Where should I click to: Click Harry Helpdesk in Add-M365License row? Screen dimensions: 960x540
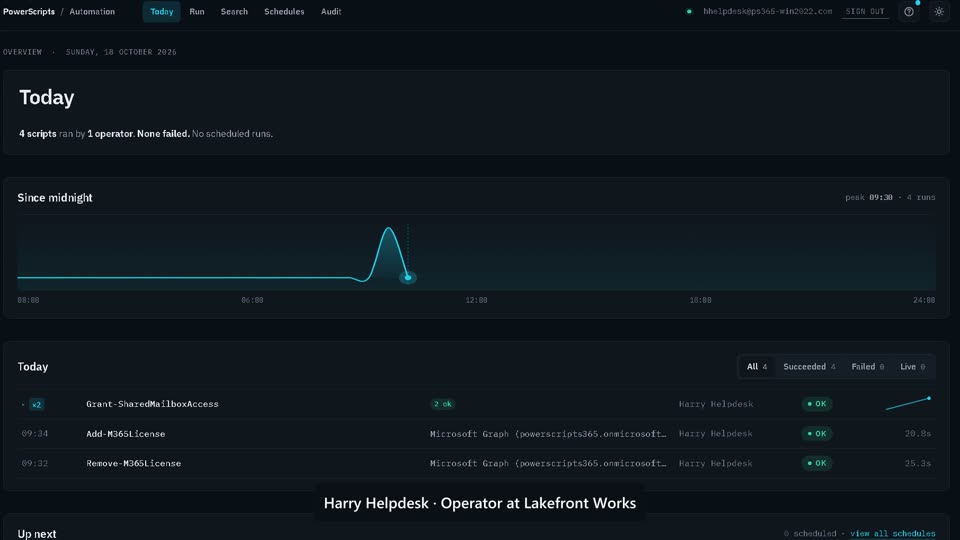[x=716, y=433]
